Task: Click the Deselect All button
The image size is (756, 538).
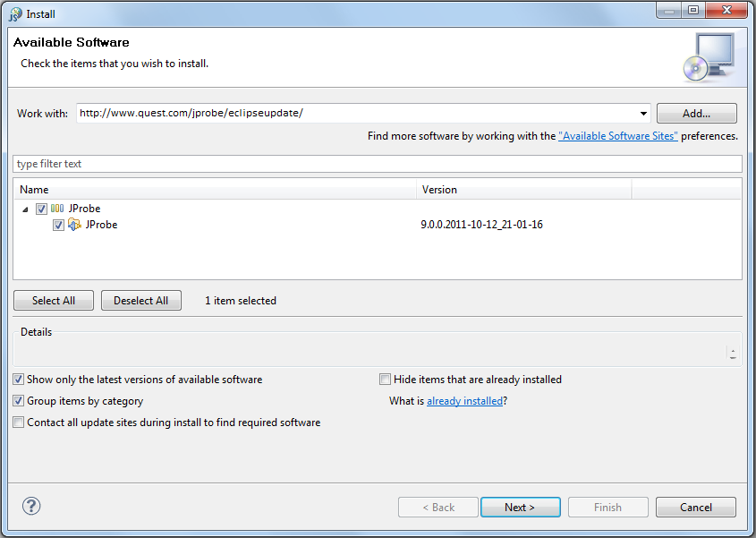Action: (x=141, y=301)
